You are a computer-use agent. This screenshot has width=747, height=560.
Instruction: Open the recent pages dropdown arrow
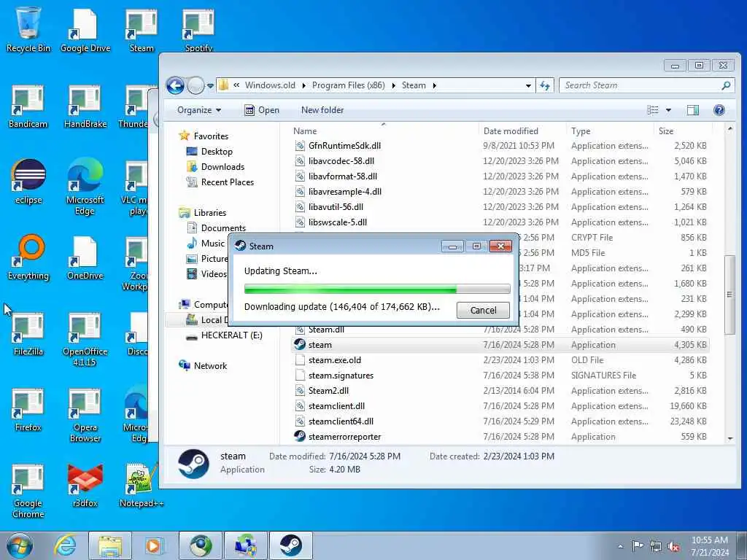coord(210,86)
